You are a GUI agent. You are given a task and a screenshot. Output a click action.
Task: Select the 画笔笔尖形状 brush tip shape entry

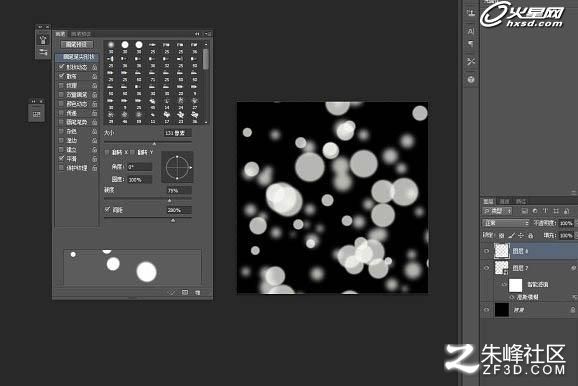click(77, 57)
